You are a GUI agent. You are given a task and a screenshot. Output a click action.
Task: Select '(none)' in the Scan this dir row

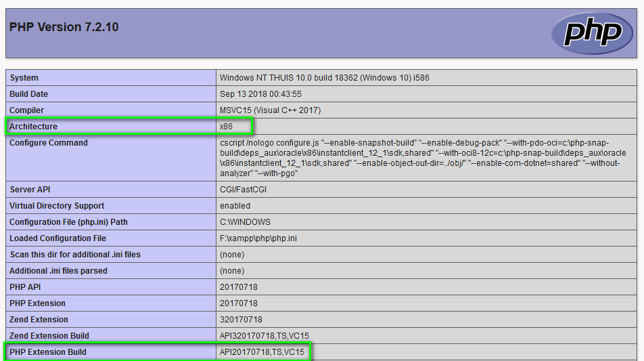[232, 255]
